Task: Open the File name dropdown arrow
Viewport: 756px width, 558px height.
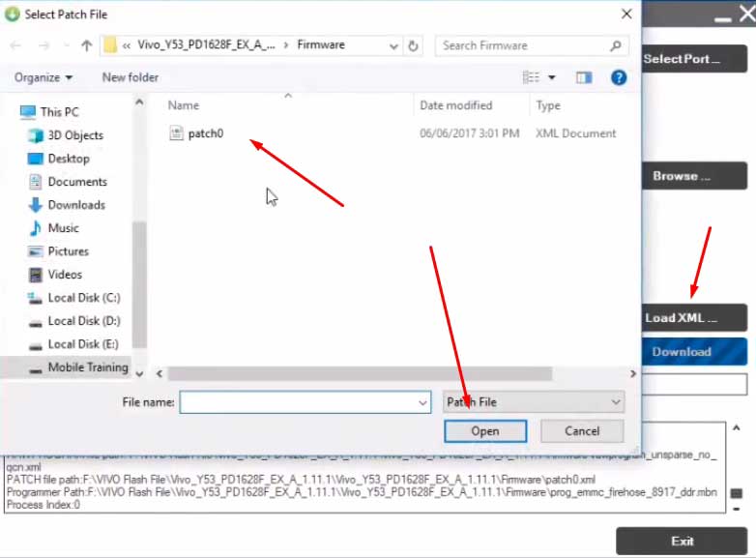Action: [x=422, y=402]
